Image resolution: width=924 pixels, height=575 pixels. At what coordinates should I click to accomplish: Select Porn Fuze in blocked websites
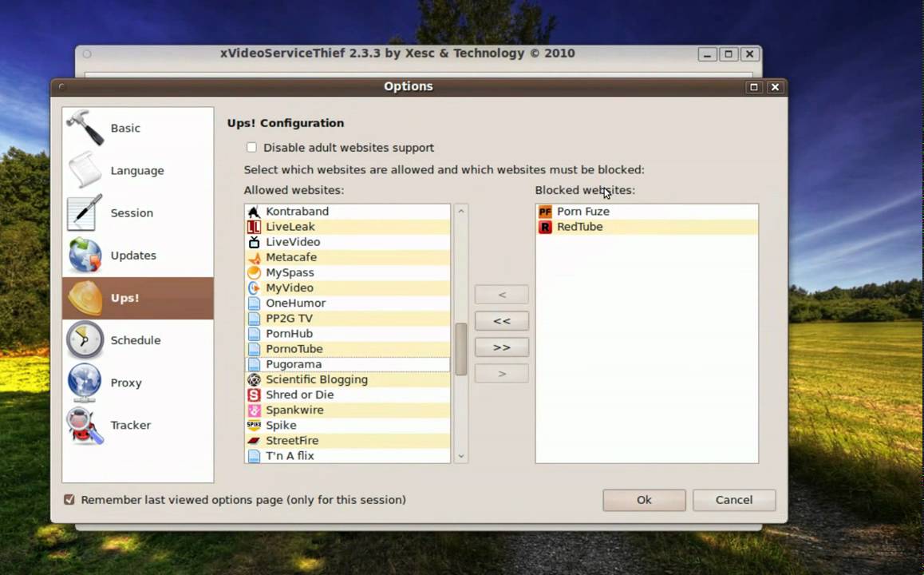tap(647, 211)
